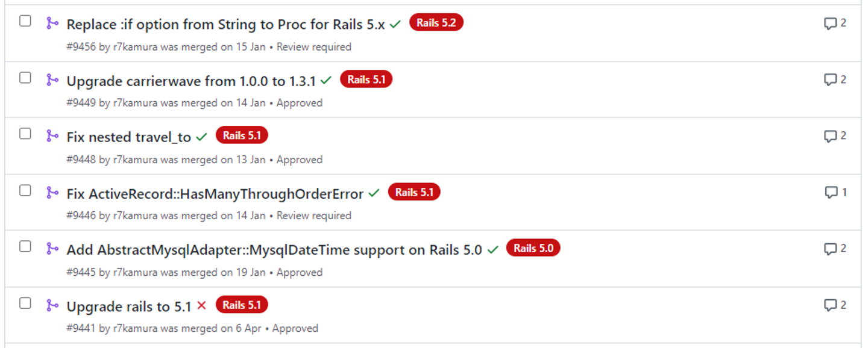Open 'Upgrade carrierwave from 1.0.0 to 1.3.1' PR
This screenshot has height=348, width=868.
pos(190,81)
